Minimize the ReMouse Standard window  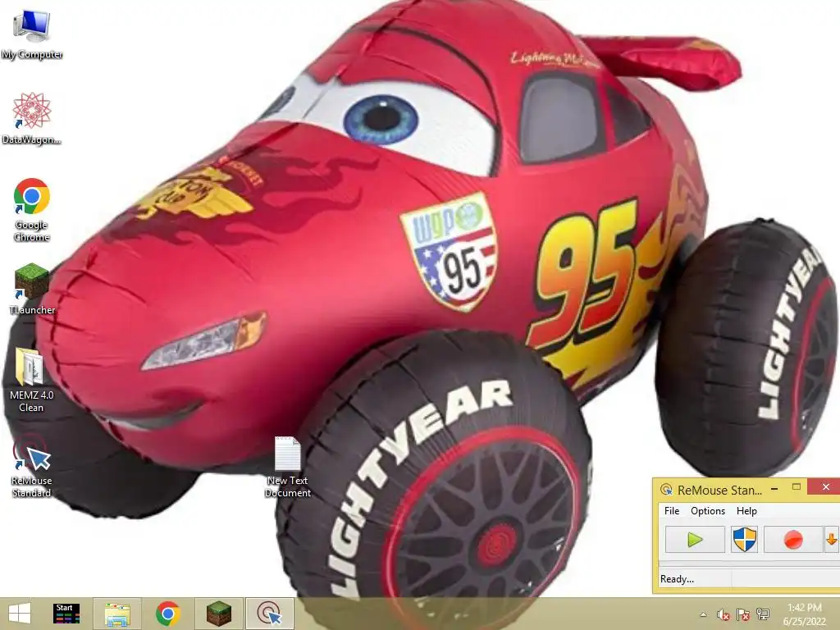click(x=774, y=489)
